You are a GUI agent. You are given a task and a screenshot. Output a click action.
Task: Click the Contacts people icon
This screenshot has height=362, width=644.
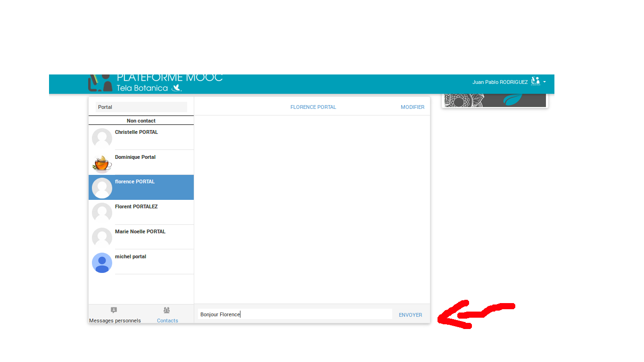pyautogui.click(x=166, y=310)
